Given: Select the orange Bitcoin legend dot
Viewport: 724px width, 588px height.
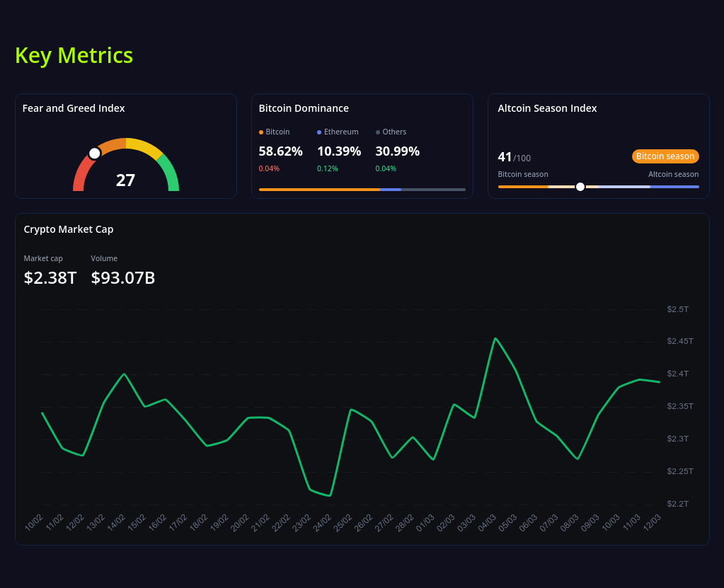Looking at the screenshot, I should (x=262, y=132).
